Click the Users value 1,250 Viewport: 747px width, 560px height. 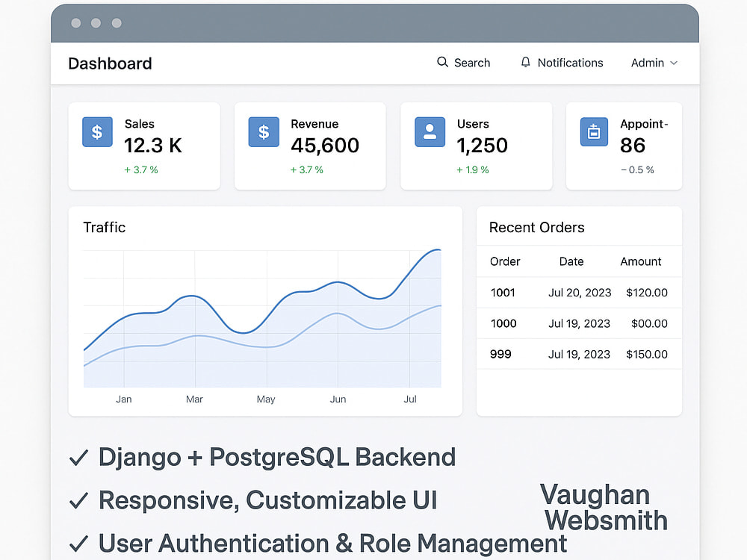point(482,146)
